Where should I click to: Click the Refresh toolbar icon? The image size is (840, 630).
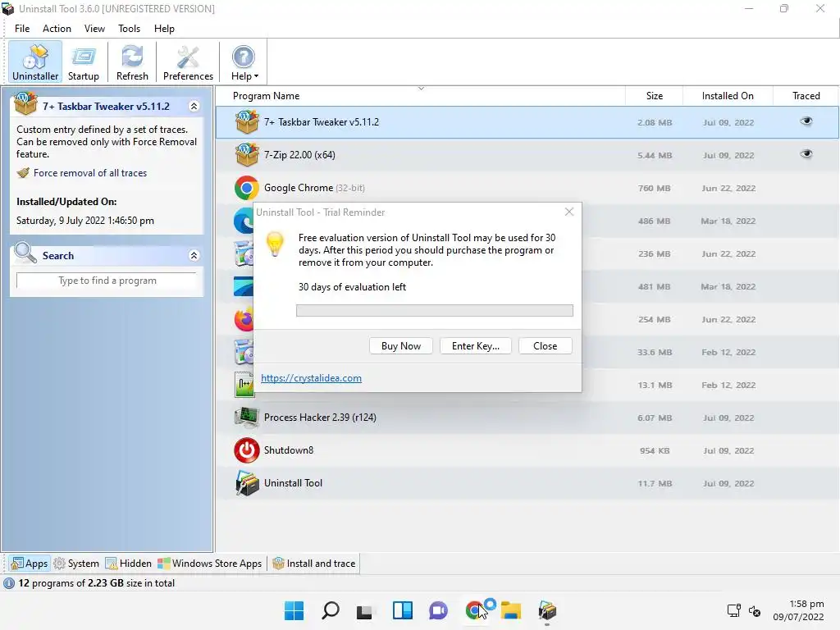coord(132,62)
